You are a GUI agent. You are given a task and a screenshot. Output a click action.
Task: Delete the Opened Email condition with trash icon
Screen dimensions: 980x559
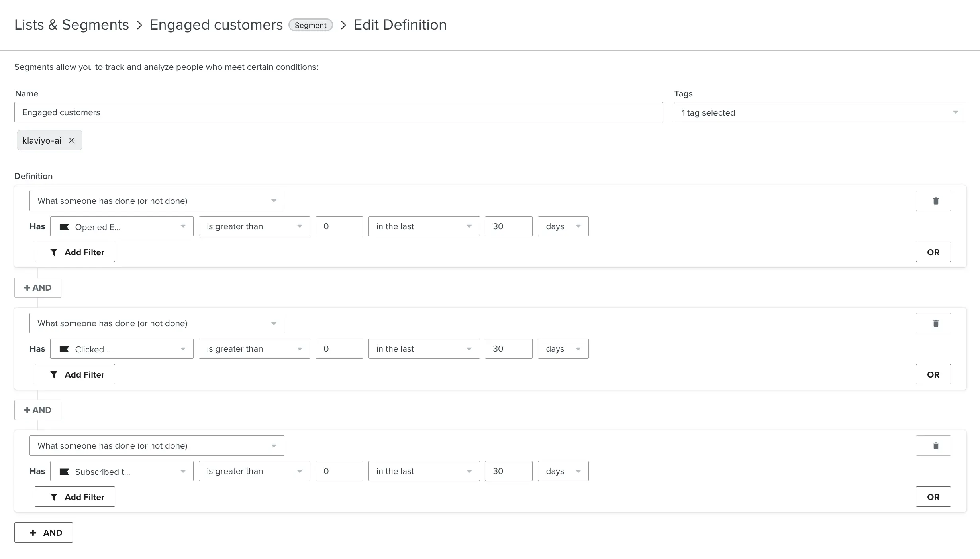point(933,201)
